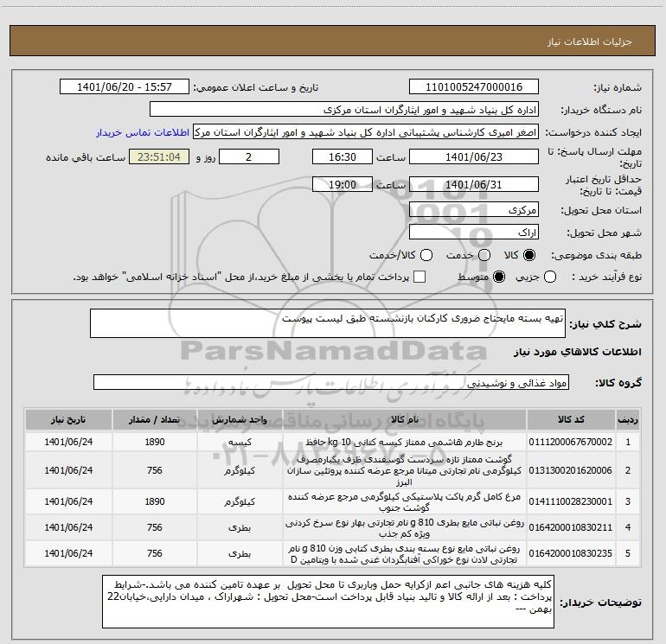Select the کالا radio button
Image resolution: width=666 pixels, height=644 pixels.
point(529,255)
